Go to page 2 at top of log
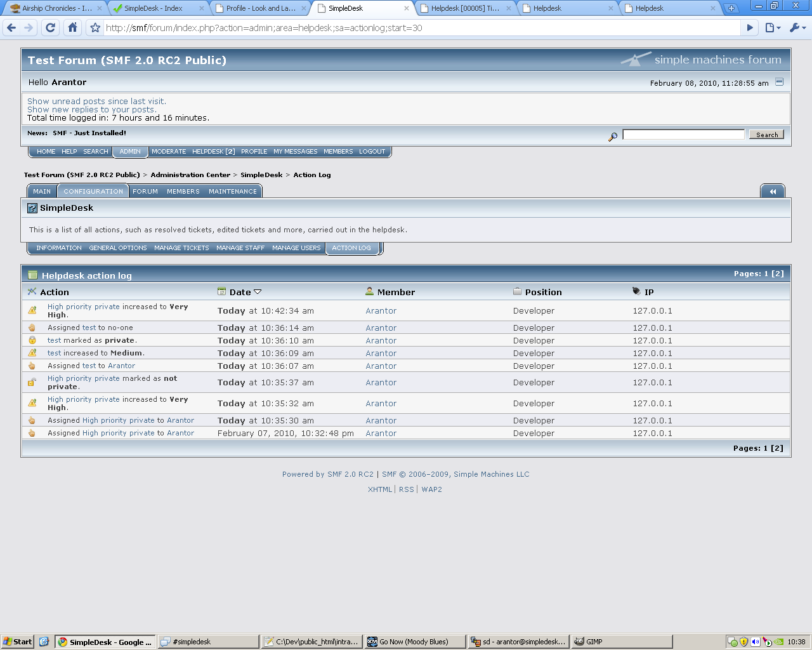The image size is (812, 650). tap(778, 274)
